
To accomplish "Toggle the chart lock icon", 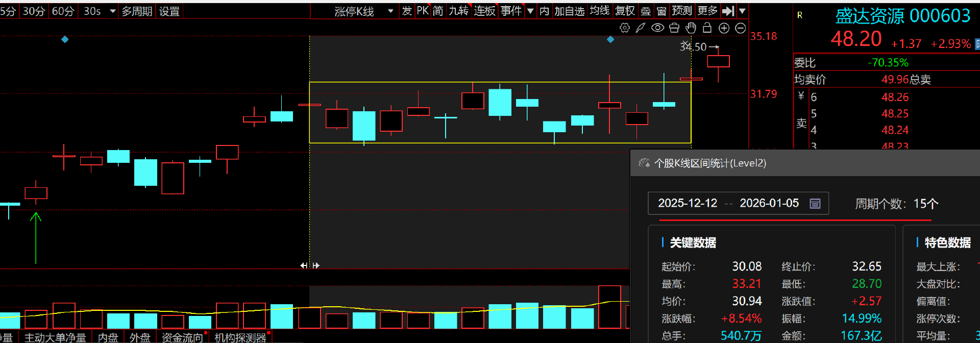I will (707, 28).
